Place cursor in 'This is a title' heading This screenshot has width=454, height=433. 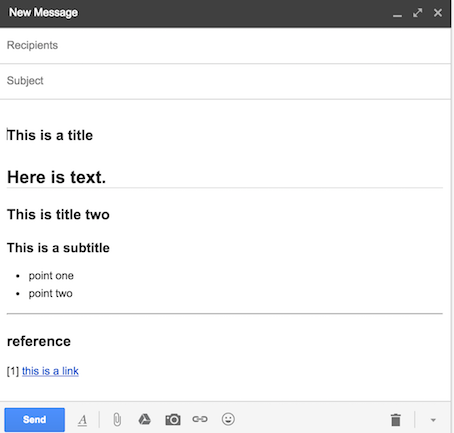click(50, 135)
